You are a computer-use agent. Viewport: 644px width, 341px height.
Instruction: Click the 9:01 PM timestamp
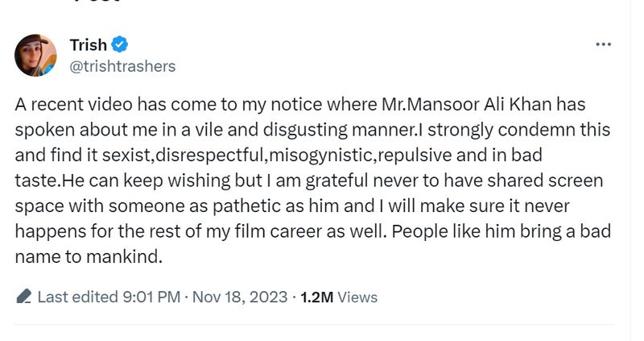coord(151,297)
